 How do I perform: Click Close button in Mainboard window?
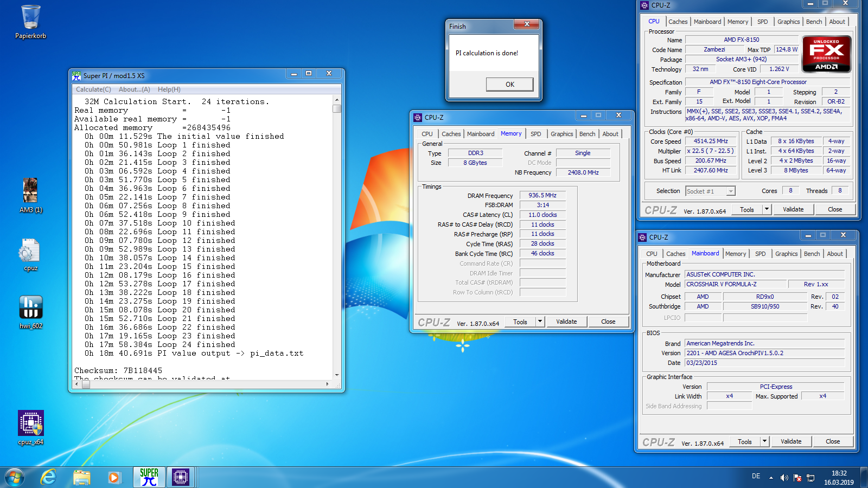pos(833,441)
